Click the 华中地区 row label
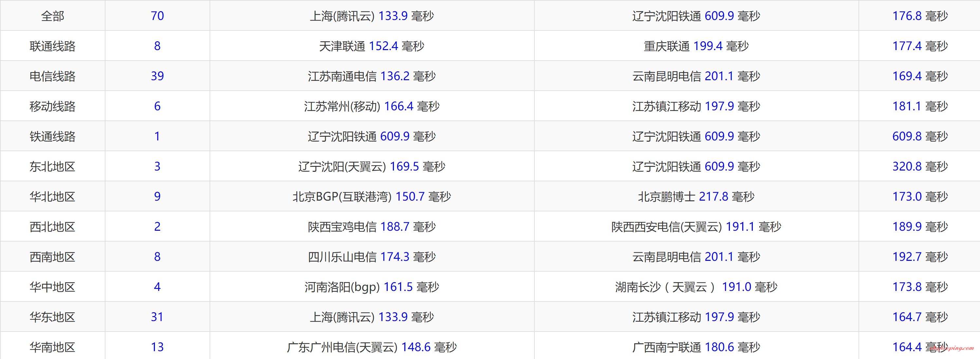 point(52,287)
